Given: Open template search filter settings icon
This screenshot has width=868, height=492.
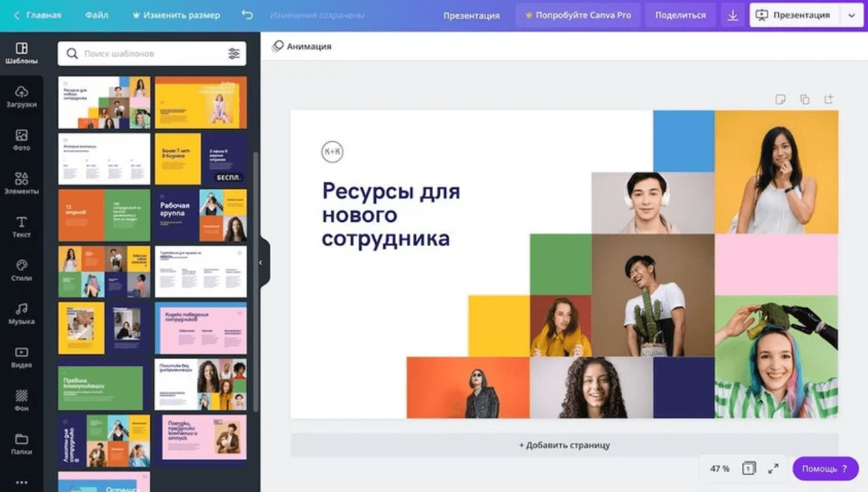Looking at the screenshot, I should point(234,53).
